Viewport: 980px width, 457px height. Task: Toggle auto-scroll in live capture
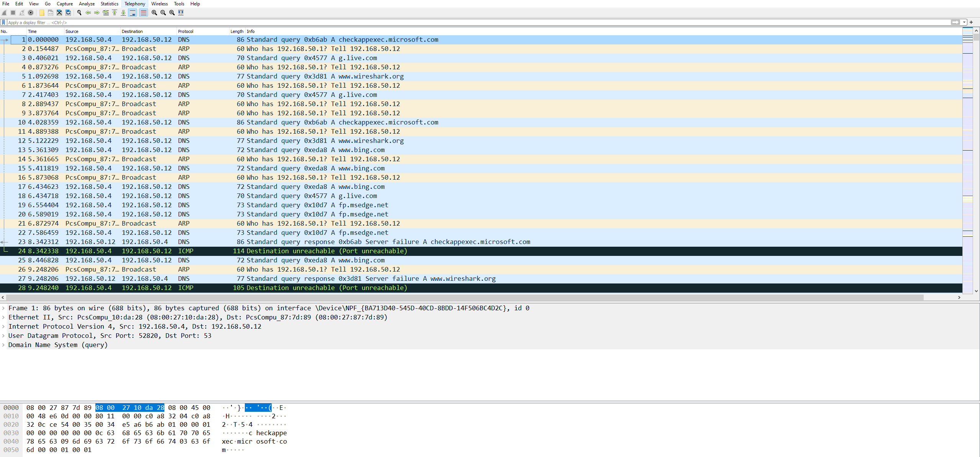click(133, 13)
